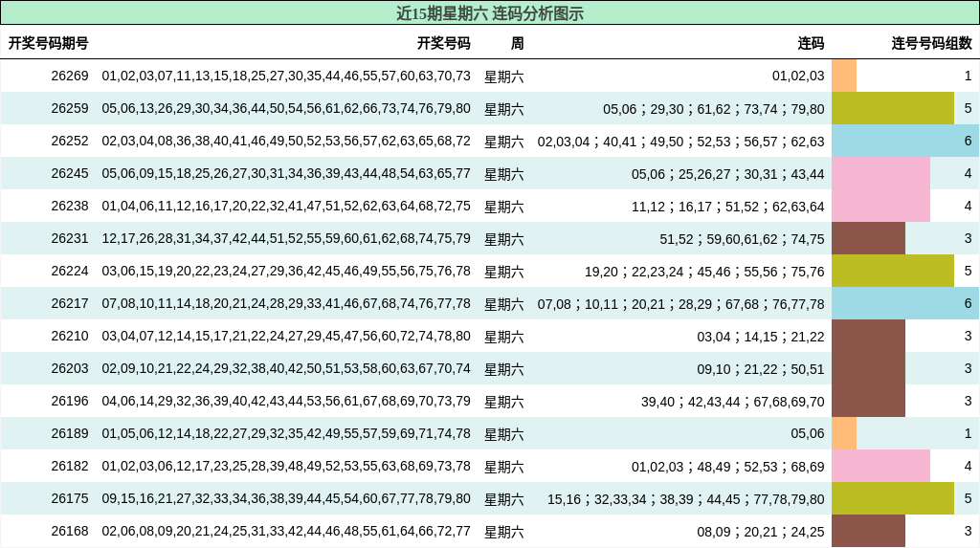Click the light blue bar in row 26217
The image size is (980, 548).
click(x=905, y=303)
